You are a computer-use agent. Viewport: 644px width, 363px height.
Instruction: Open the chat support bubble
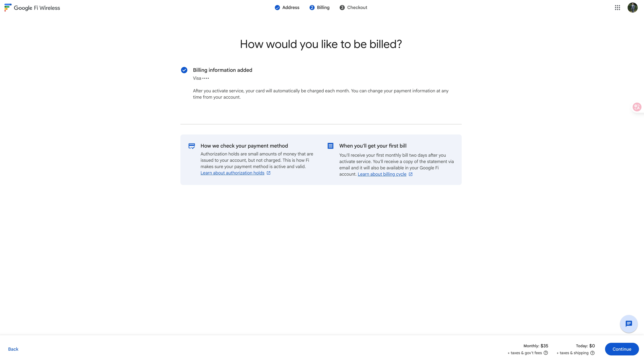[x=629, y=324]
